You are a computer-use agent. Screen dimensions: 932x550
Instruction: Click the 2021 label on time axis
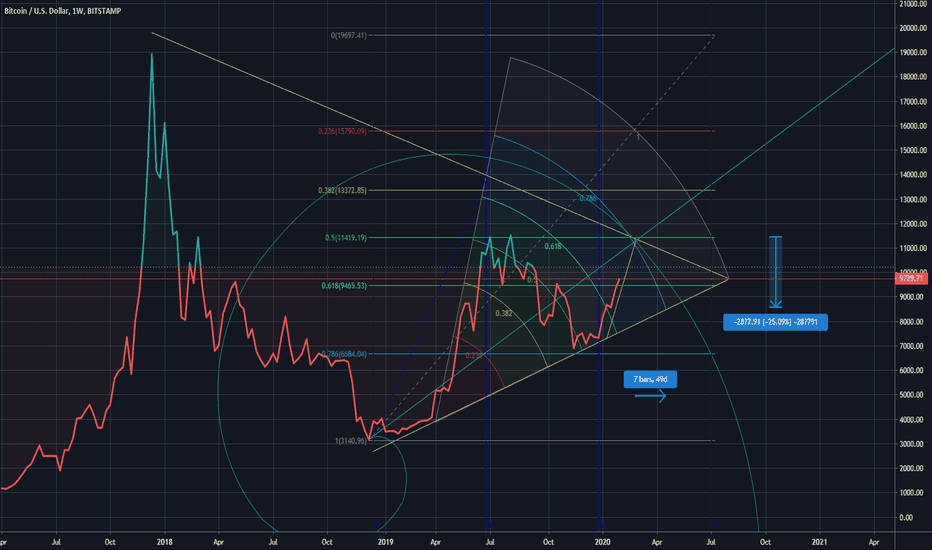[820, 542]
